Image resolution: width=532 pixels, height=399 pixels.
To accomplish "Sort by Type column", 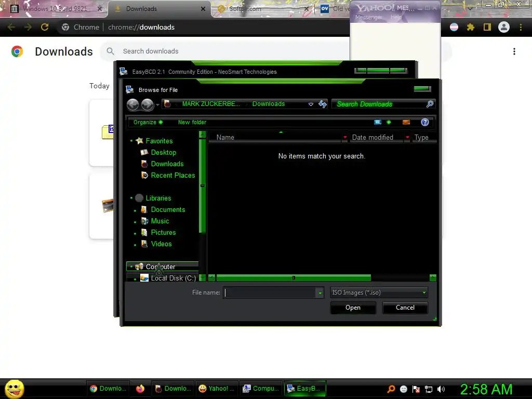I will 424,137.
